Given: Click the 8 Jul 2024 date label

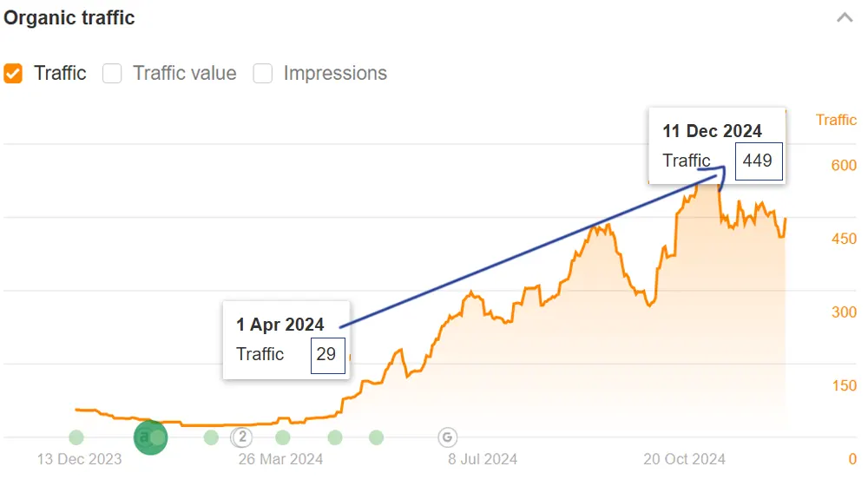Looking at the screenshot, I should 483,459.
